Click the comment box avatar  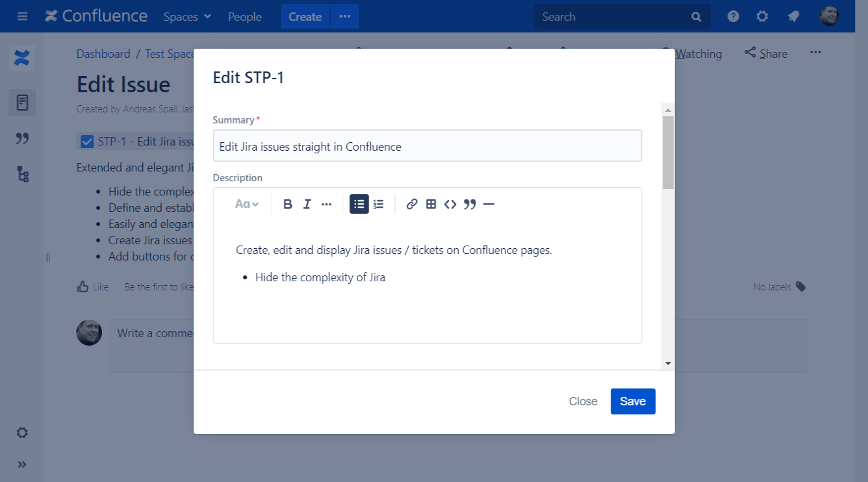pyautogui.click(x=89, y=332)
